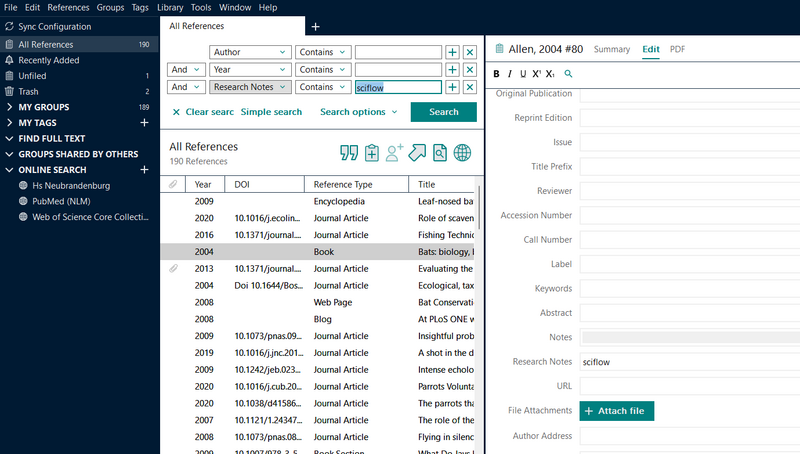Click the add new reference clipboard icon
Viewport: 800px width, 454px height.
372,153
